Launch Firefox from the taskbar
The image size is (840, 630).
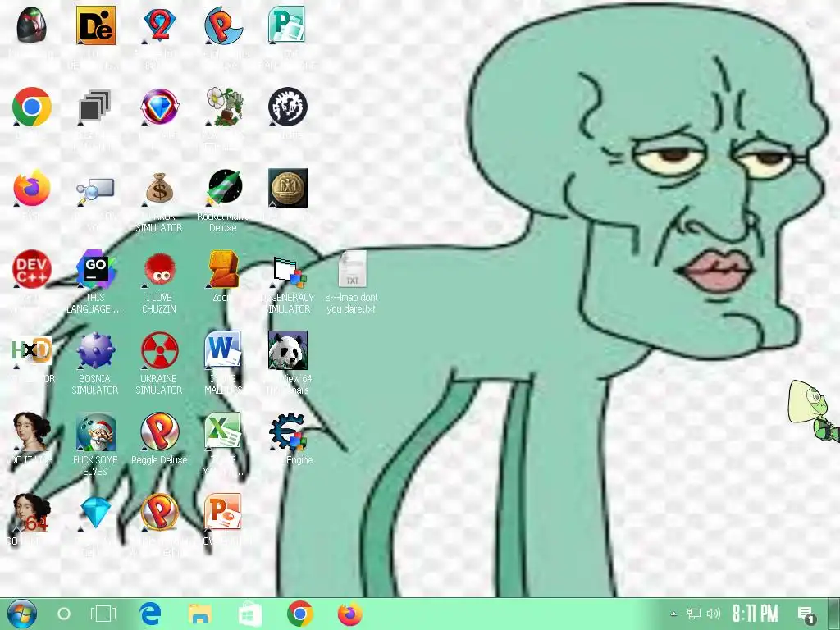coord(349,614)
